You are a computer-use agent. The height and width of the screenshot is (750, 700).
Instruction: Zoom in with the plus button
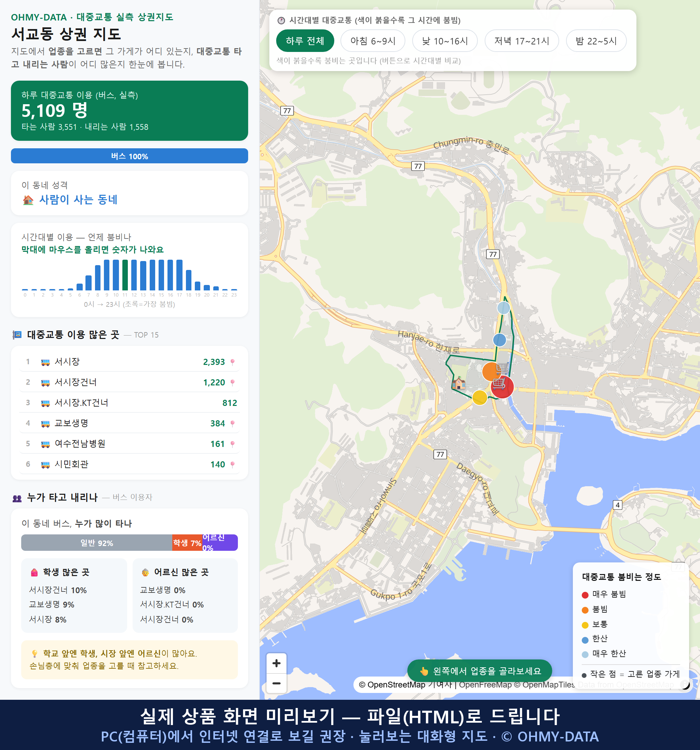coord(276,663)
